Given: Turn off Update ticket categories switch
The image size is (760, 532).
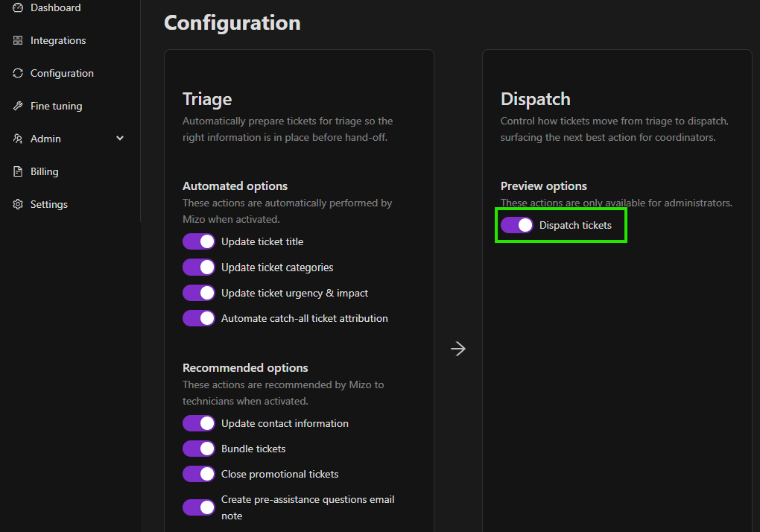Looking at the screenshot, I should point(199,267).
